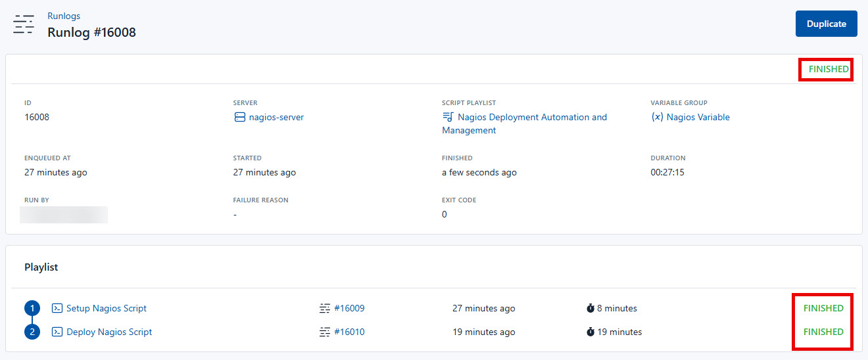
Task: Click the Runlogs icon in the page header
Action: coord(24,24)
